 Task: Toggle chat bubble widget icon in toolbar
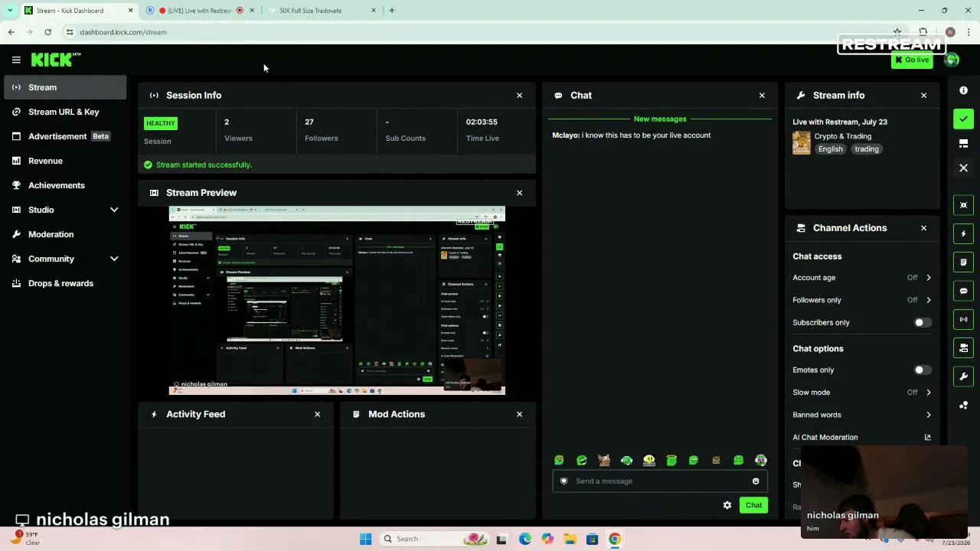pyautogui.click(x=964, y=291)
